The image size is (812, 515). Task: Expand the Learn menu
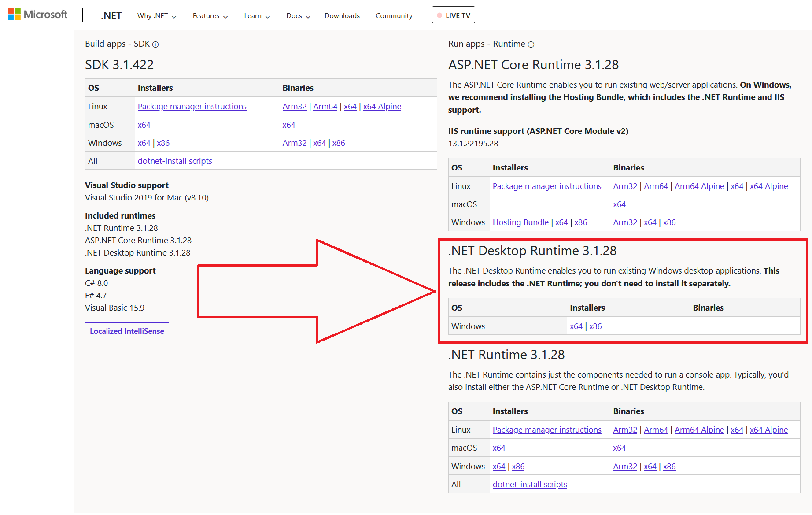pyautogui.click(x=257, y=16)
